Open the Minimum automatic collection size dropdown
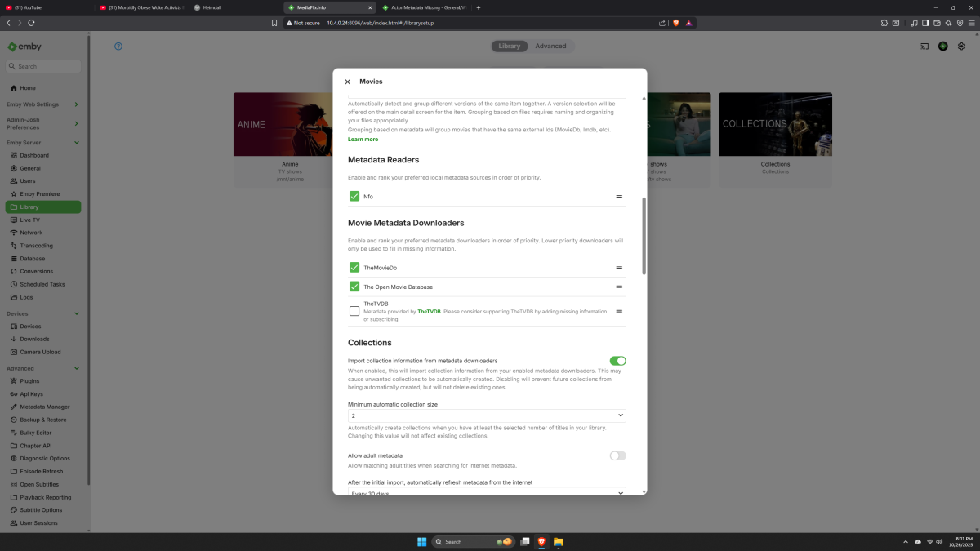This screenshot has height=551, width=980. tap(486, 415)
